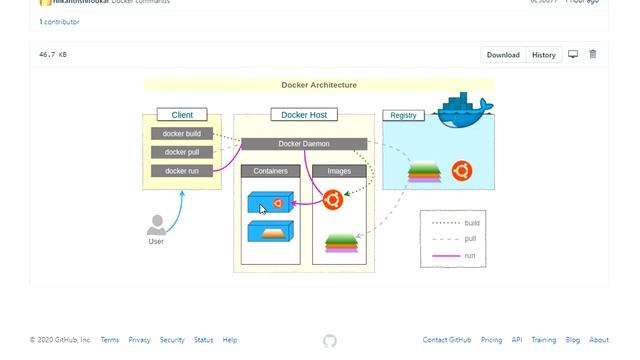Open the Pricing footer link
This screenshot has height=360, width=640.
491,340
